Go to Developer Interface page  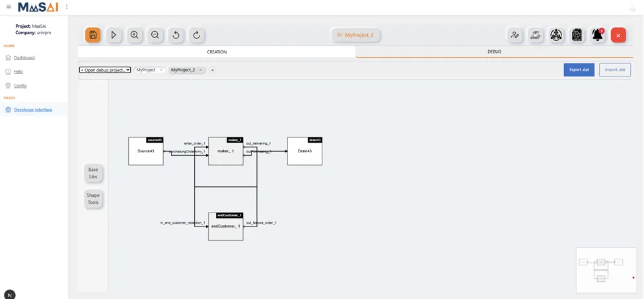pyautogui.click(x=33, y=110)
